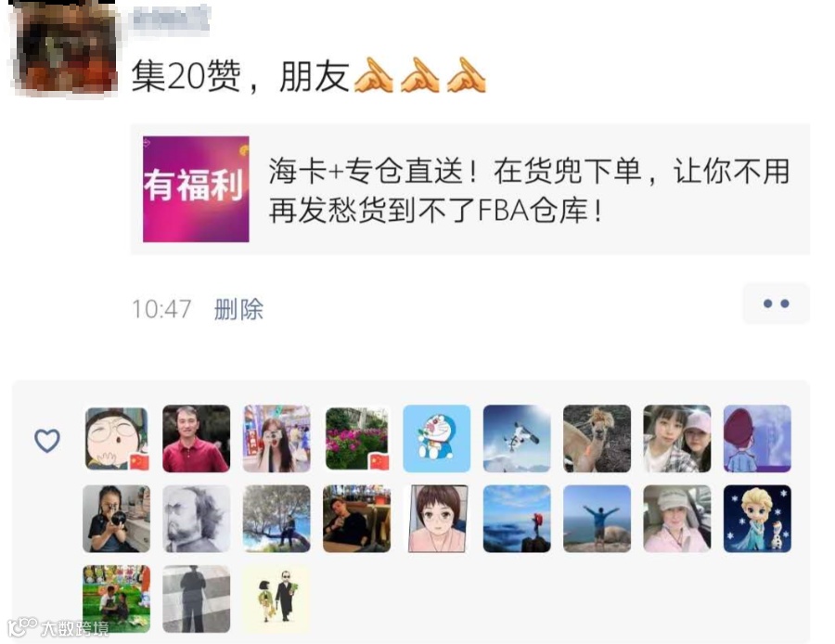The height and width of the screenshot is (644, 835).
Task: Open the shared article about 海卡+专仓直送
Action: pos(469,189)
